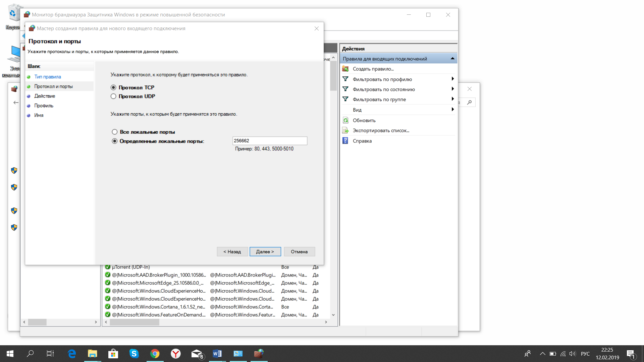Open Windows Start menu
This screenshot has height=362, width=644.
[x=10, y=354]
